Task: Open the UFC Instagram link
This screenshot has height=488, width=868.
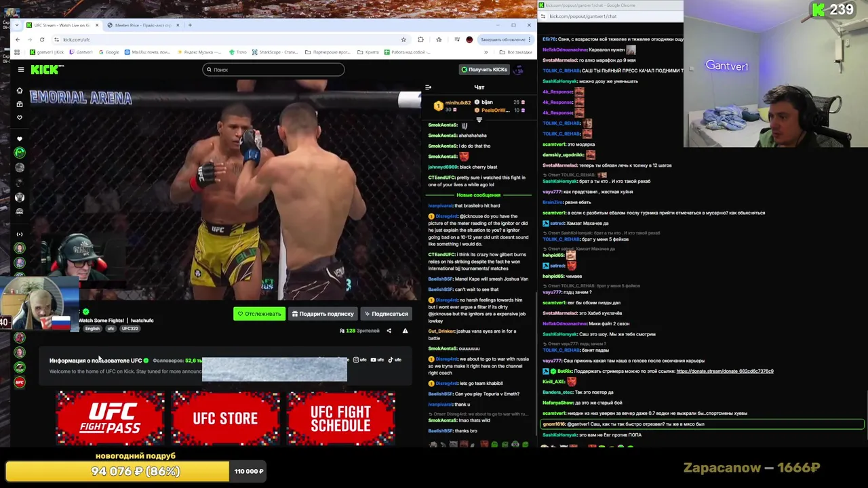Action: click(359, 360)
